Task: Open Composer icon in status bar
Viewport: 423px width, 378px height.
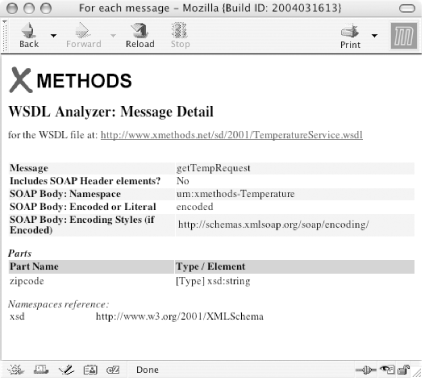Action: click(66, 370)
